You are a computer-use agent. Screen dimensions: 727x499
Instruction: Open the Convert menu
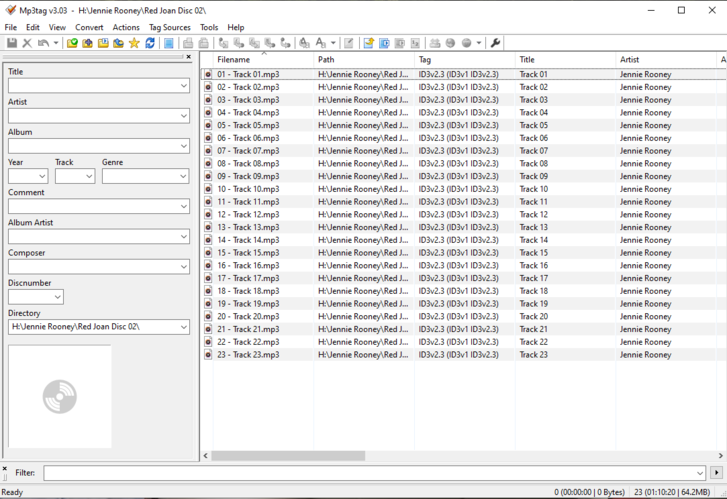click(x=89, y=27)
